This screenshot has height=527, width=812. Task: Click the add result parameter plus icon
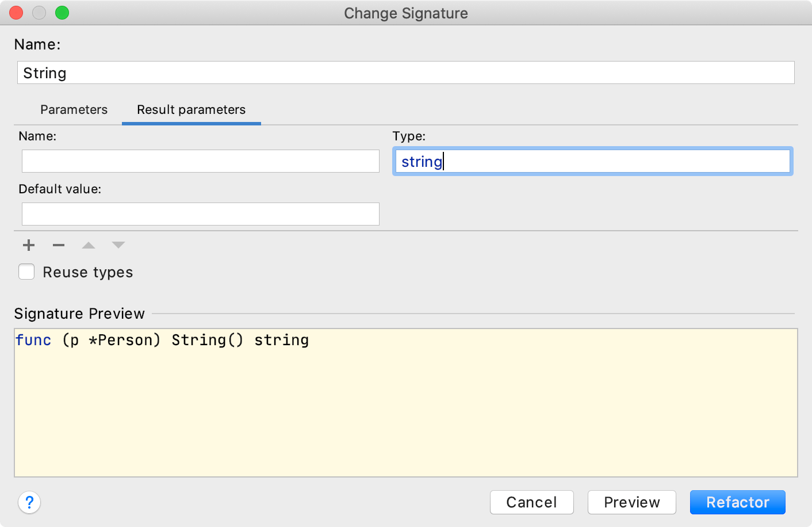[x=28, y=245]
